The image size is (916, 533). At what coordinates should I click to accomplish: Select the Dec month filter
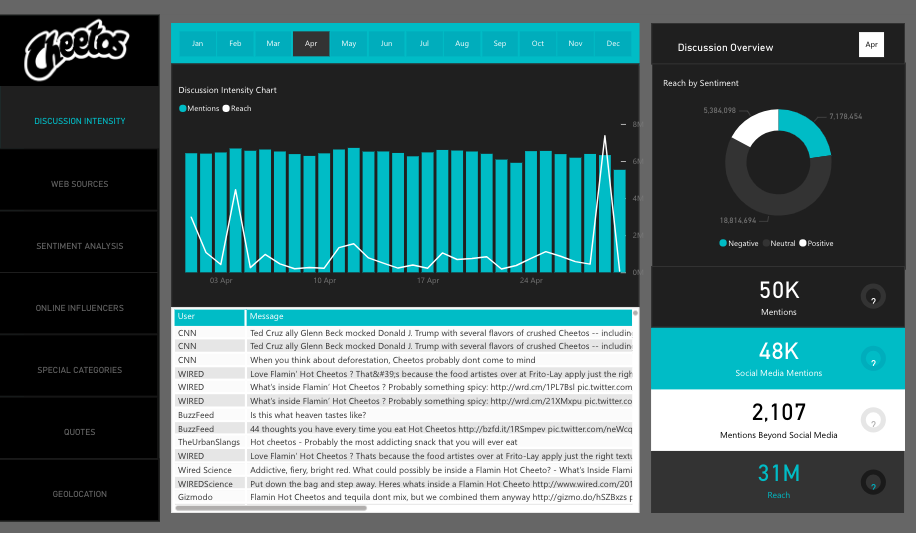click(613, 43)
